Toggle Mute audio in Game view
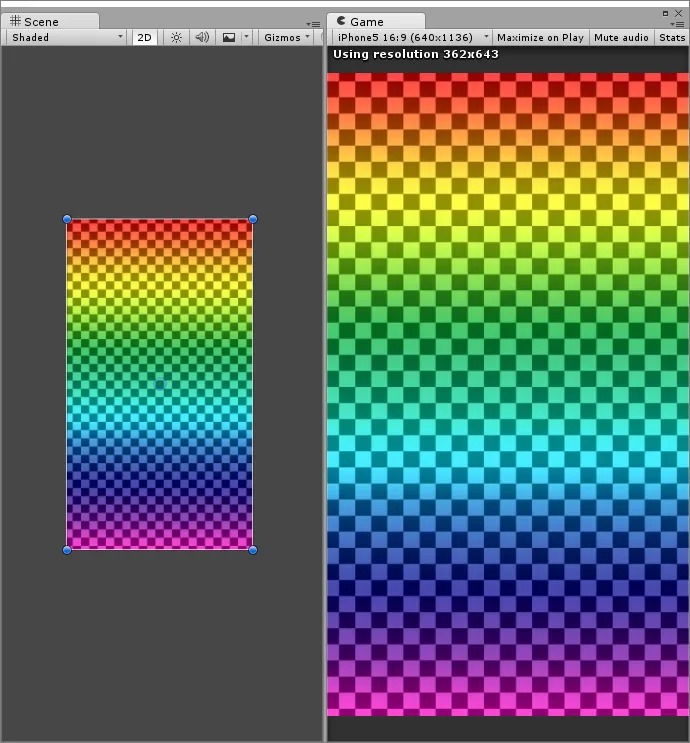The image size is (690, 743). [621, 37]
